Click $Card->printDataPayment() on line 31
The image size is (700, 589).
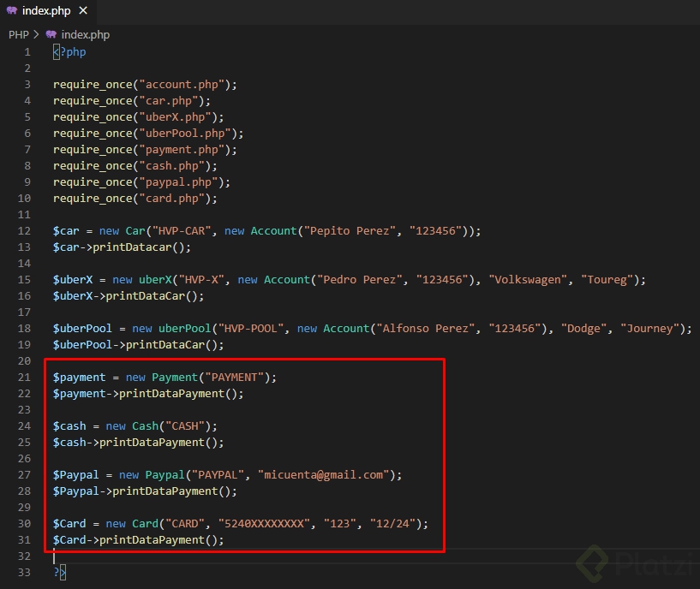tap(139, 540)
